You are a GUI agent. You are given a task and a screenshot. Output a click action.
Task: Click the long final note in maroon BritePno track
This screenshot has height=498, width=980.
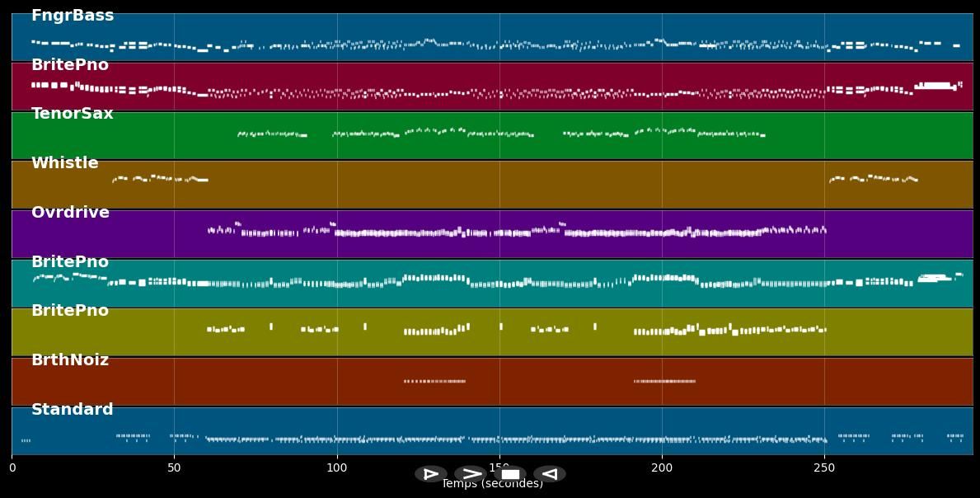(934, 85)
